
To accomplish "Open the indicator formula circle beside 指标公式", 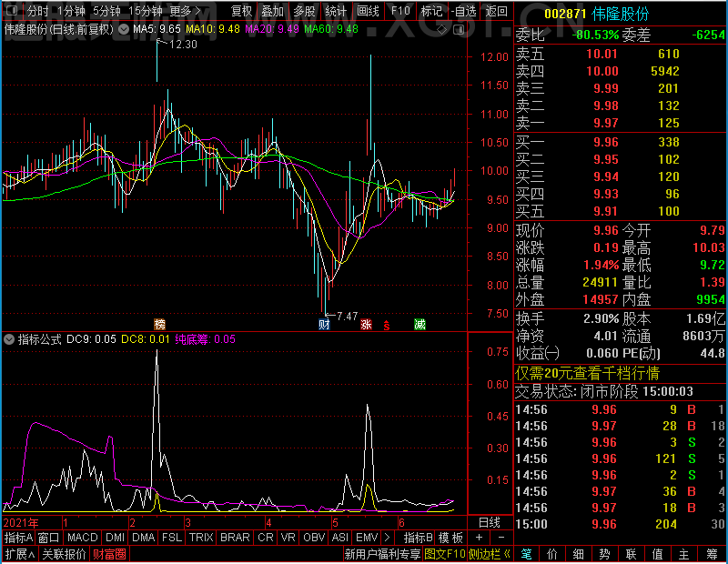I will [9, 339].
